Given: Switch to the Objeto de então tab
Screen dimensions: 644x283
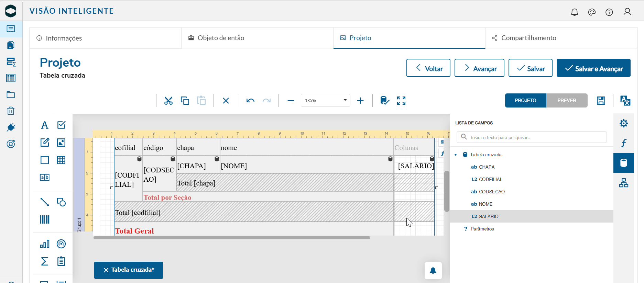Looking at the screenshot, I should [257, 38].
